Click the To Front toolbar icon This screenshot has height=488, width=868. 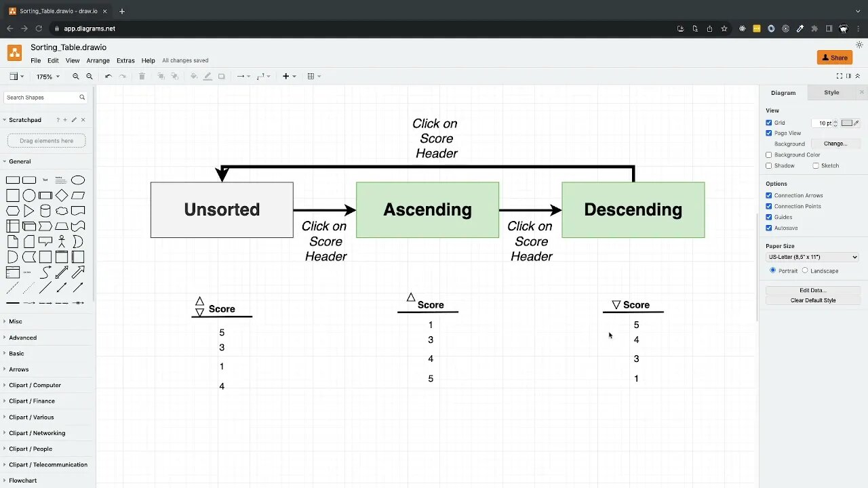[x=161, y=77]
